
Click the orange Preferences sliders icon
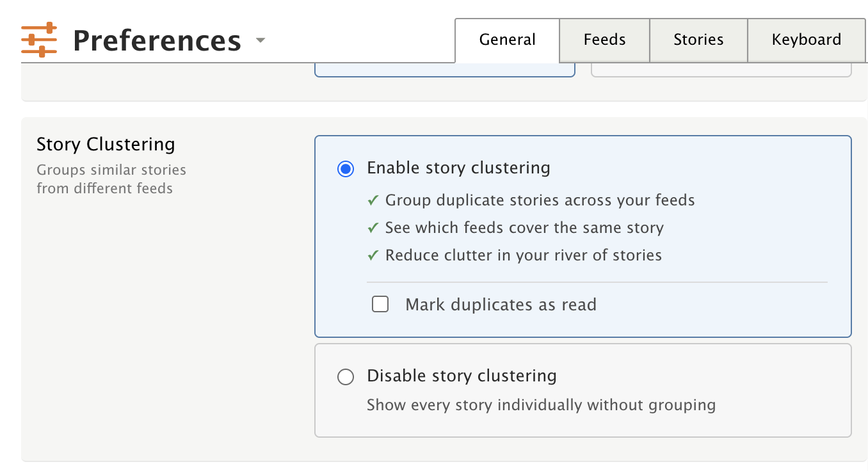[x=39, y=40]
